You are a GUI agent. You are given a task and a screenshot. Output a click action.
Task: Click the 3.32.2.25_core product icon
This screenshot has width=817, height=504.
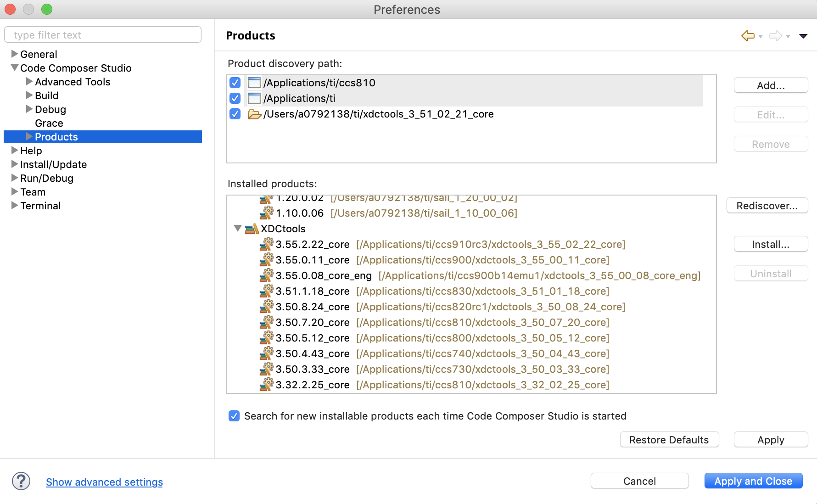[266, 385]
